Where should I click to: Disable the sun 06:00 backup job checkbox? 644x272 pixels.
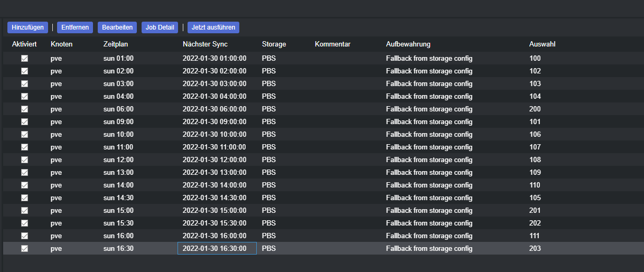(x=24, y=109)
